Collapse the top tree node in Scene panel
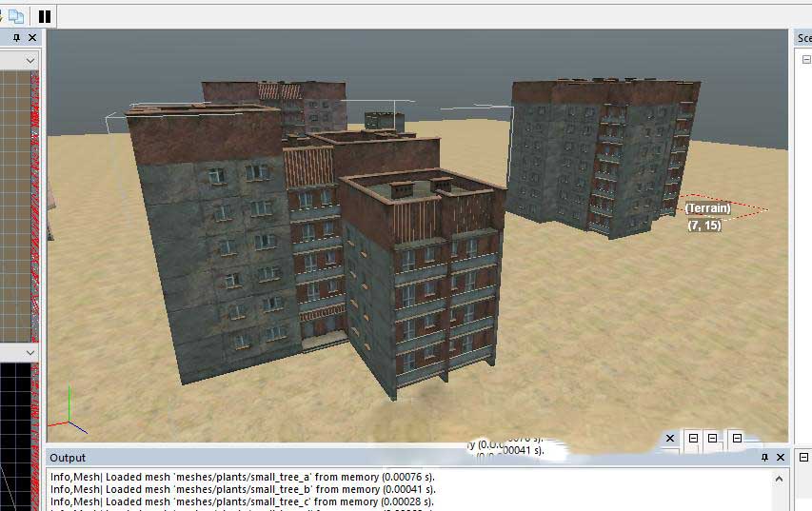Image resolution: width=812 pixels, height=511 pixels. (804, 58)
